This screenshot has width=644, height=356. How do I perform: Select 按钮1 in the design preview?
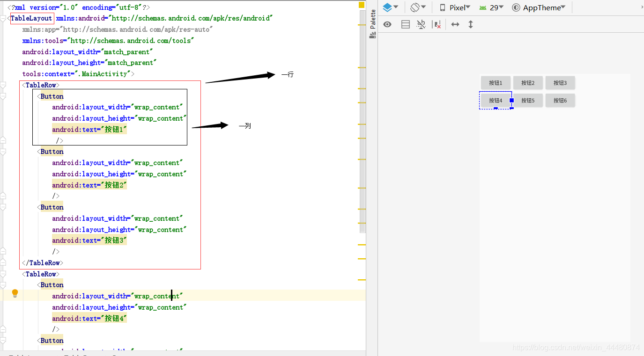tap(496, 83)
